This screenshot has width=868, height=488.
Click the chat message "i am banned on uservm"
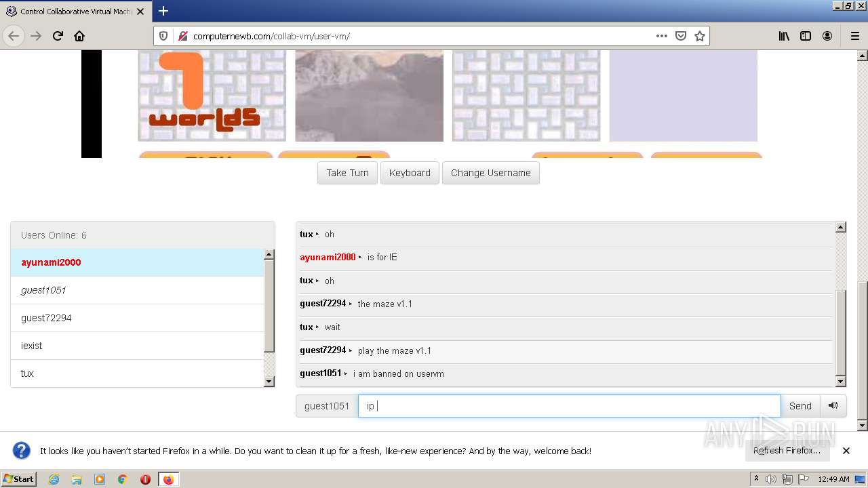(399, 374)
